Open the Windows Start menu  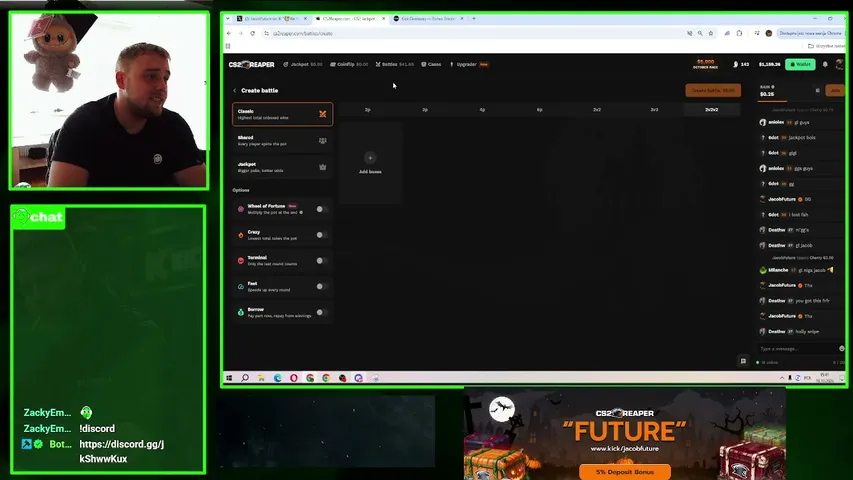(x=229, y=378)
